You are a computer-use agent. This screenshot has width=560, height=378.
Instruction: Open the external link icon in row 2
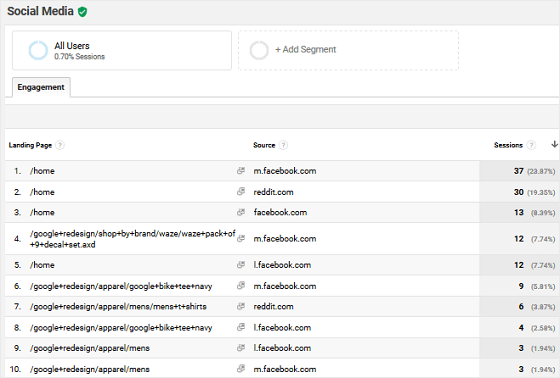point(241,192)
